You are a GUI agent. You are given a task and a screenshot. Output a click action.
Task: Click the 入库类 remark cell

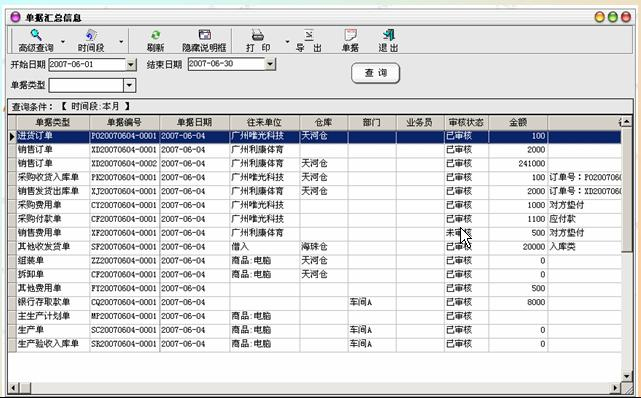pyautogui.click(x=585, y=247)
